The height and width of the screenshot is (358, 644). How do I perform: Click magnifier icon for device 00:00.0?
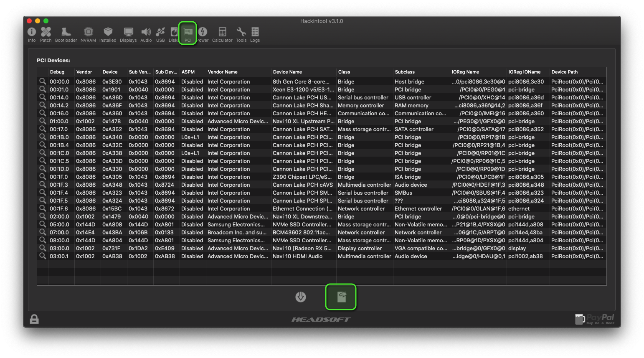pyautogui.click(x=43, y=81)
